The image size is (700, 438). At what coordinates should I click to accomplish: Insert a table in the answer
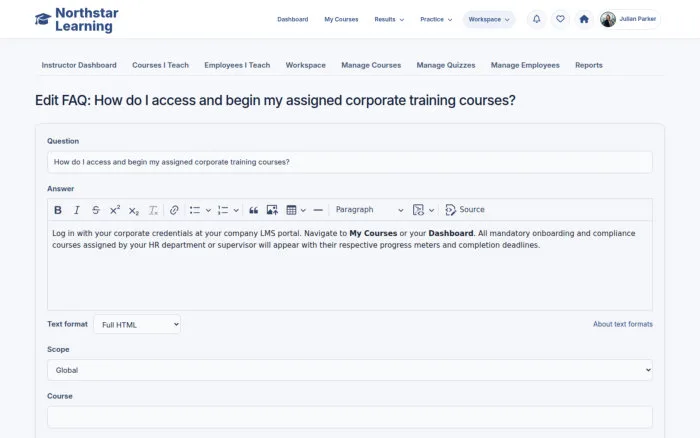point(291,210)
